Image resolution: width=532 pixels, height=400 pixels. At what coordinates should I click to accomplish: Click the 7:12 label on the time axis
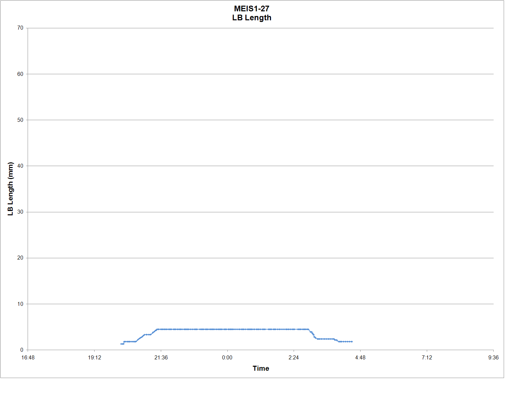[x=427, y=358]
